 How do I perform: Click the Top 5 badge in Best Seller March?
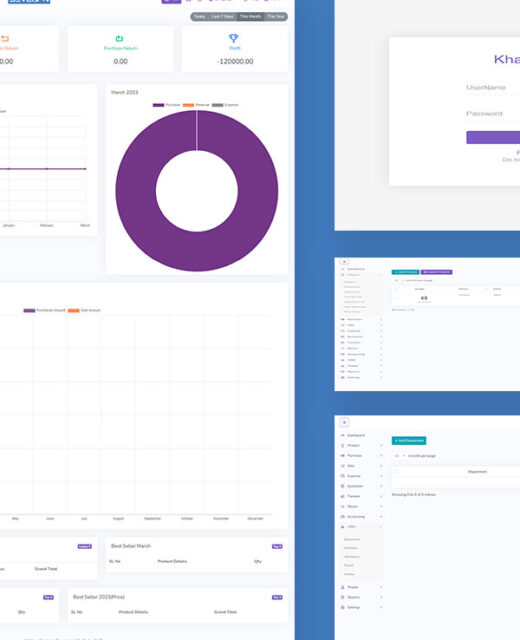[277, 547]
